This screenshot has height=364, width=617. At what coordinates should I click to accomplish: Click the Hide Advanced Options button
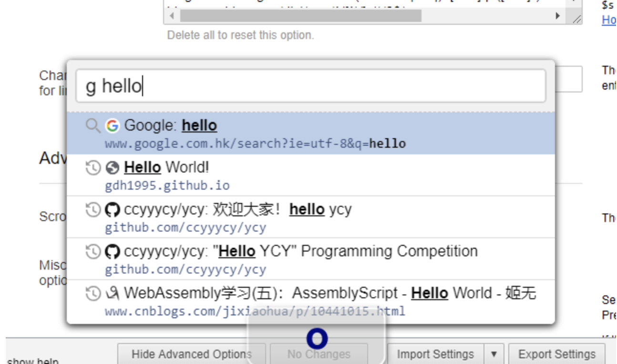(192, 354)
